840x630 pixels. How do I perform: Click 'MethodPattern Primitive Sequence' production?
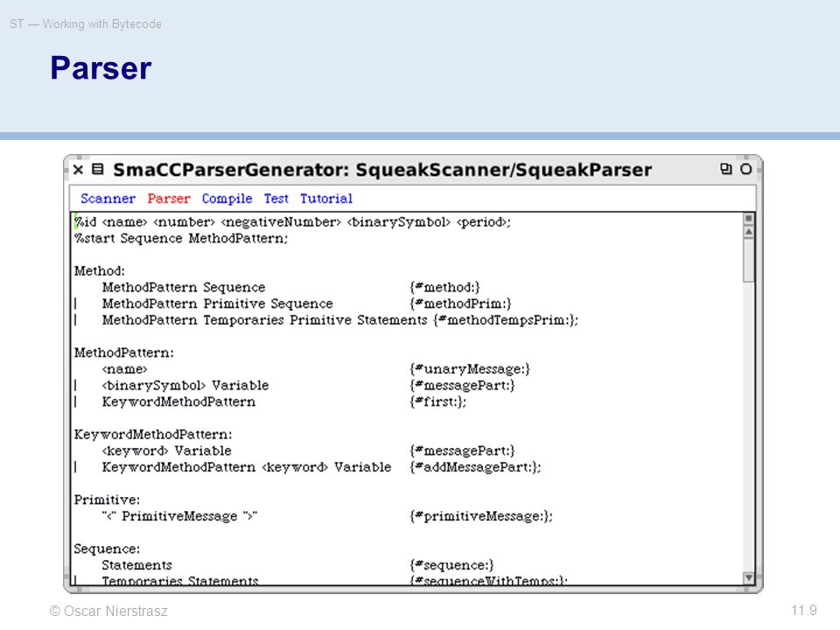pos(218,304)
